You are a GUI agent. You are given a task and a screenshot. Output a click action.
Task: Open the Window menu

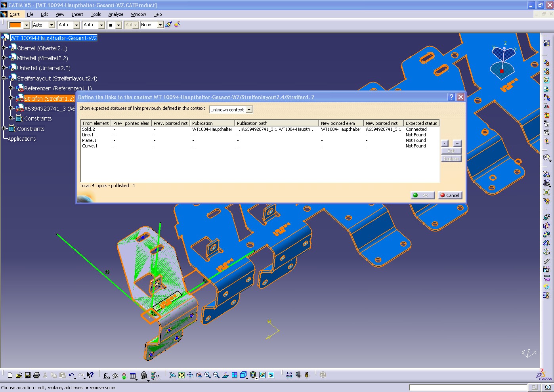tap(138, 14)
